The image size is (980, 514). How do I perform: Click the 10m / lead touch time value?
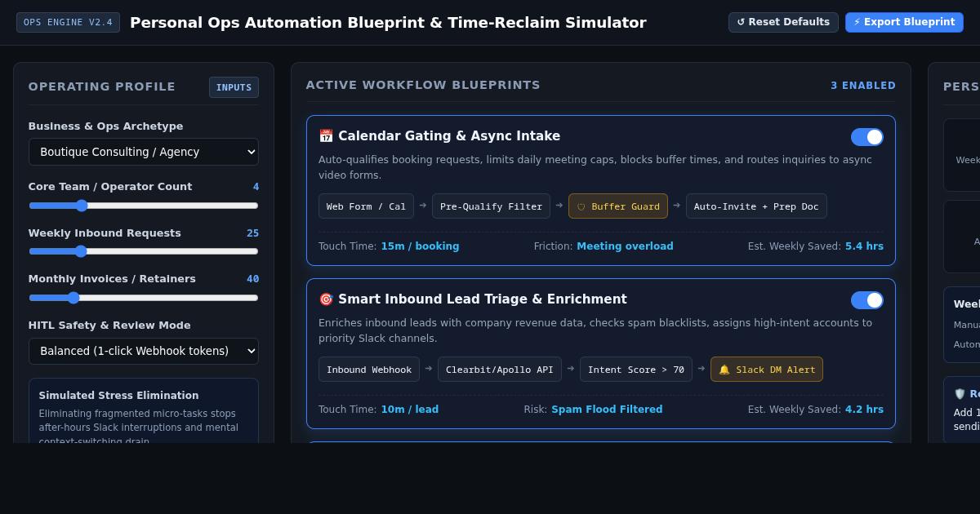coord(409,410)
